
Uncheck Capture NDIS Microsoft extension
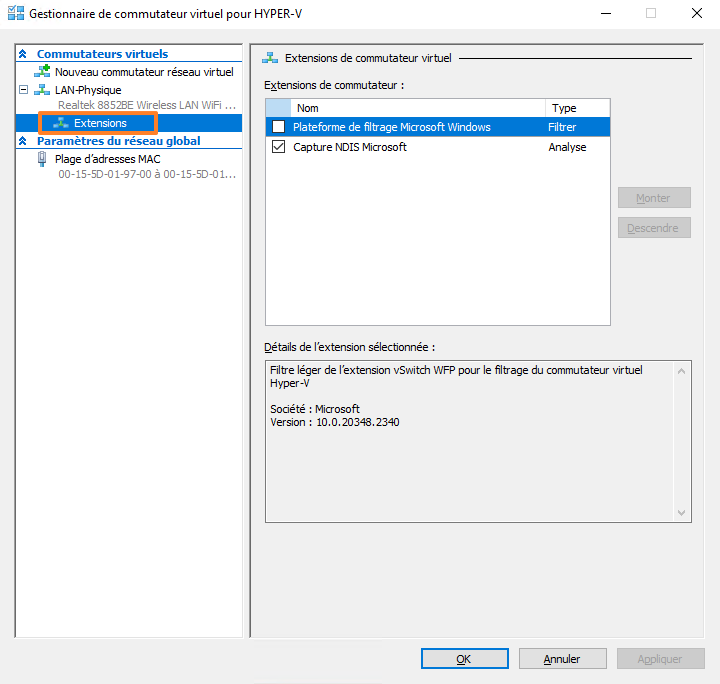tap(278, 147)
